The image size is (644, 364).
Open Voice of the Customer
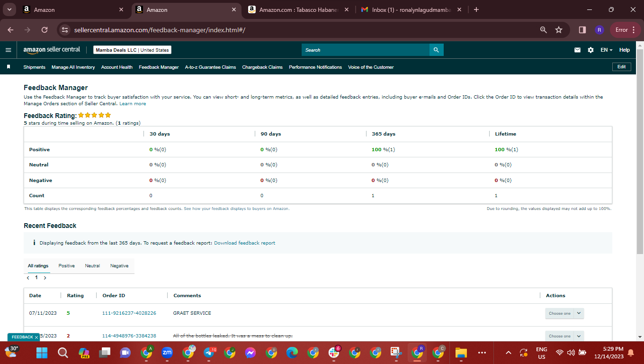pyautogui.click(x=371, y=67)
